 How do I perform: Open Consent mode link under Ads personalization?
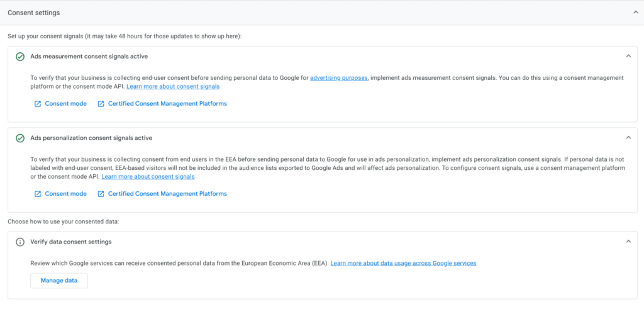pyautogui.click(x=65, y=194)
